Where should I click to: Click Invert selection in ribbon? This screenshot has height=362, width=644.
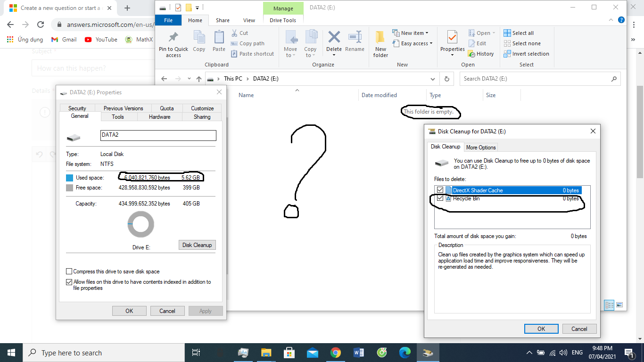tap(526, 54)
